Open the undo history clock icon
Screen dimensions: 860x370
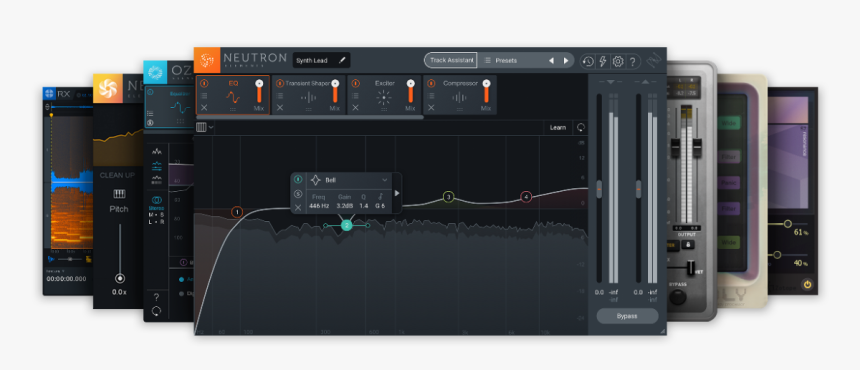pyautogui.click(x=588, y=61)
